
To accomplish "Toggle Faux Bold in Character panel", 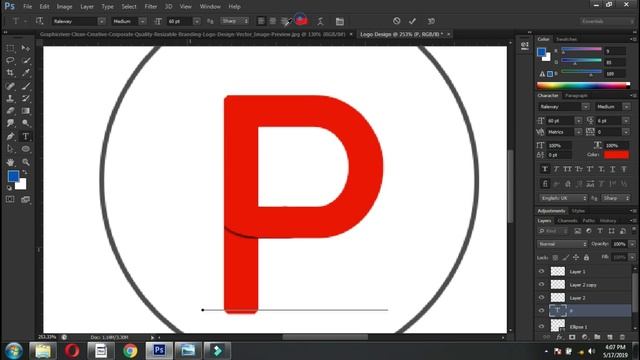I will pyautogui.click(x=544, y=169).
